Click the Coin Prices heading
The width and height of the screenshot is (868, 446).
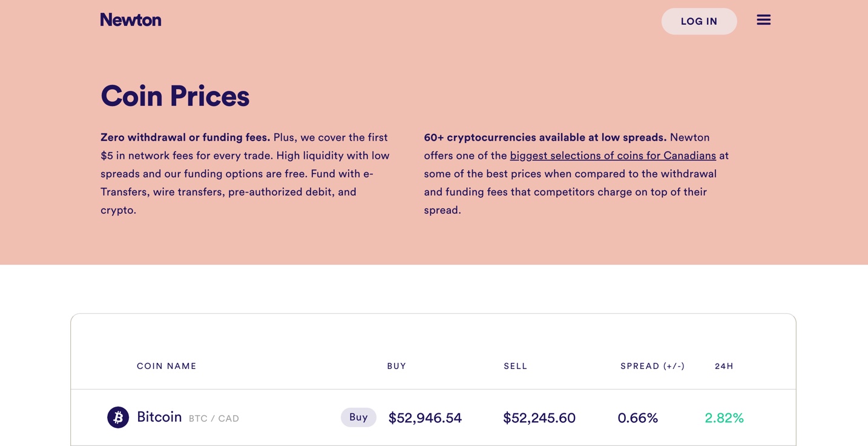175,96
